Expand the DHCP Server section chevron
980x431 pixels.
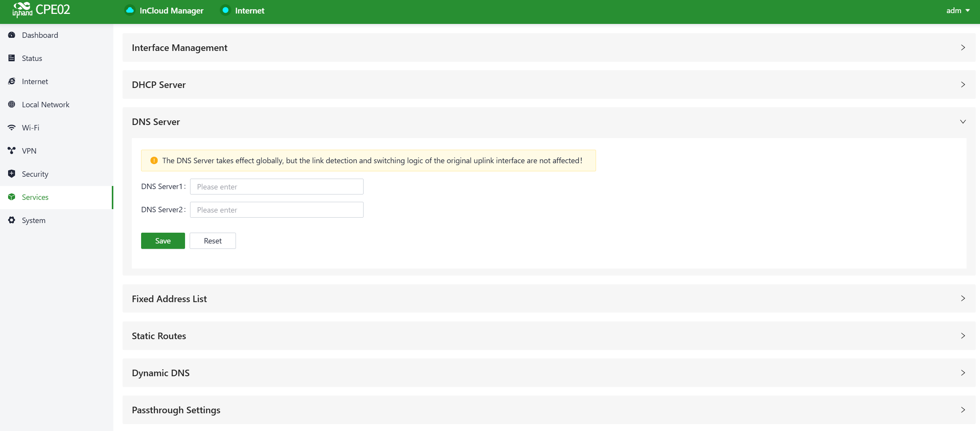(963, 85)
